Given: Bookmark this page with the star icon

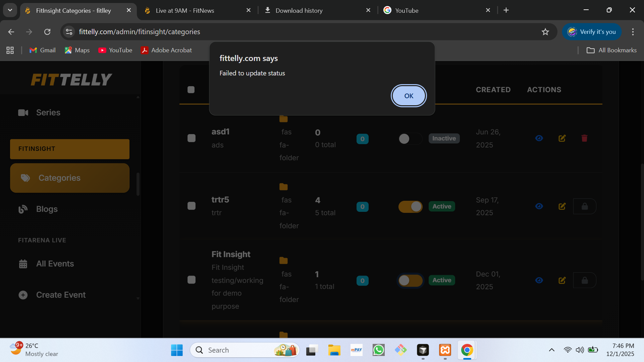Looking at the screenshot, I should click(x=545, y=32).
